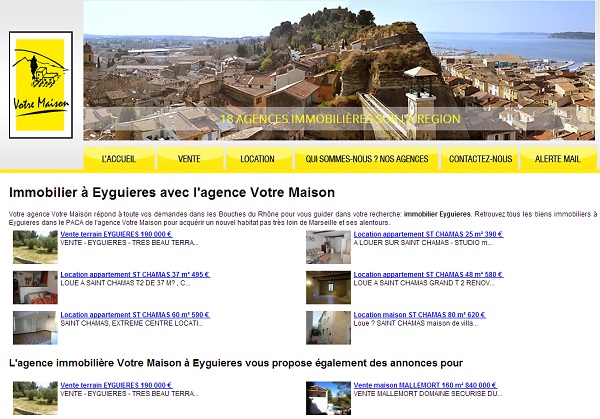The width and height of the screenshot is (600, 419).
Task: Click the MALLEMORT house thumbnail
Action: pos(328,398)
